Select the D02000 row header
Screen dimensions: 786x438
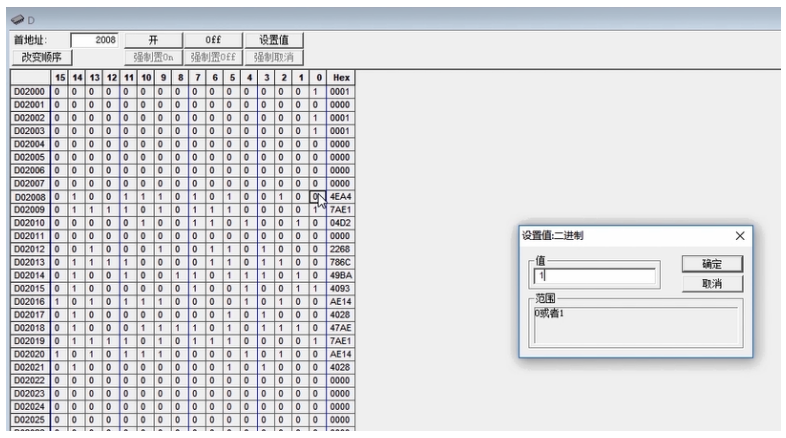point(30,91)
